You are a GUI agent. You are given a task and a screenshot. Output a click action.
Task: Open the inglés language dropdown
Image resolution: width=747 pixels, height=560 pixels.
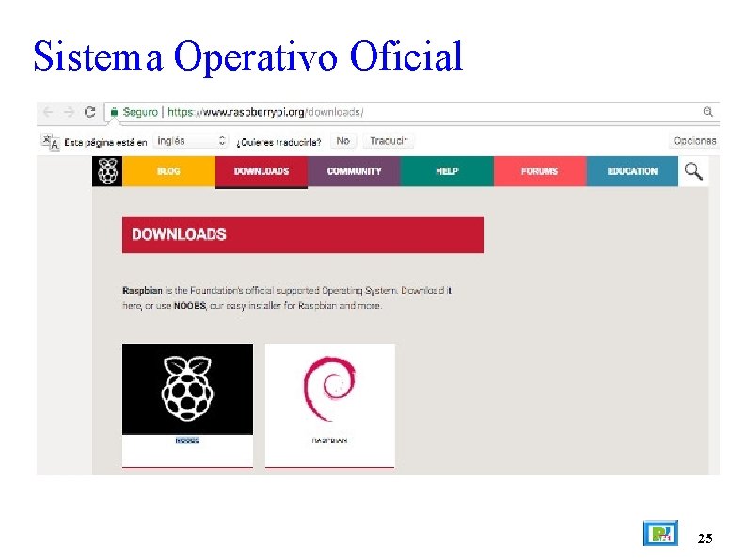click(x=190, y=141)
